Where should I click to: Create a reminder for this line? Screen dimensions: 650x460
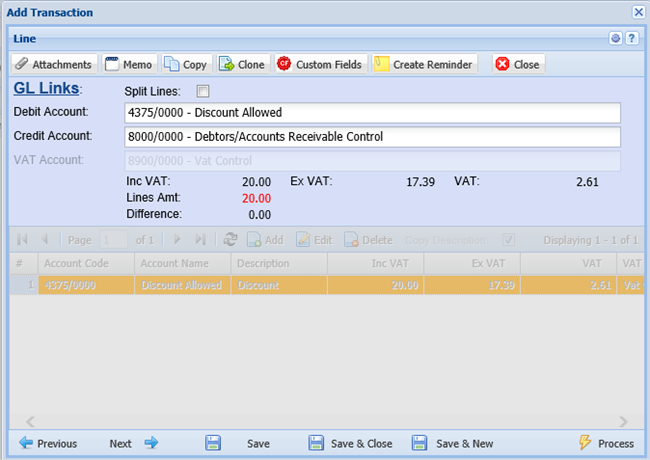click(424, 64)
